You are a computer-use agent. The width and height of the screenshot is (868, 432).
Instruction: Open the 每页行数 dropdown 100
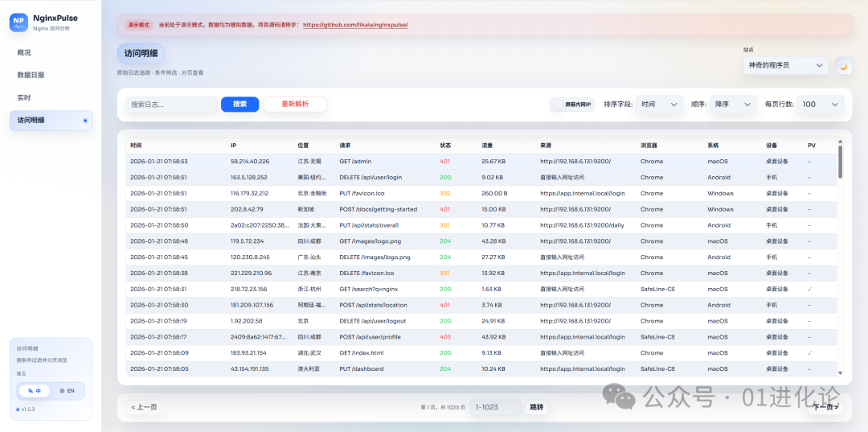821,104
